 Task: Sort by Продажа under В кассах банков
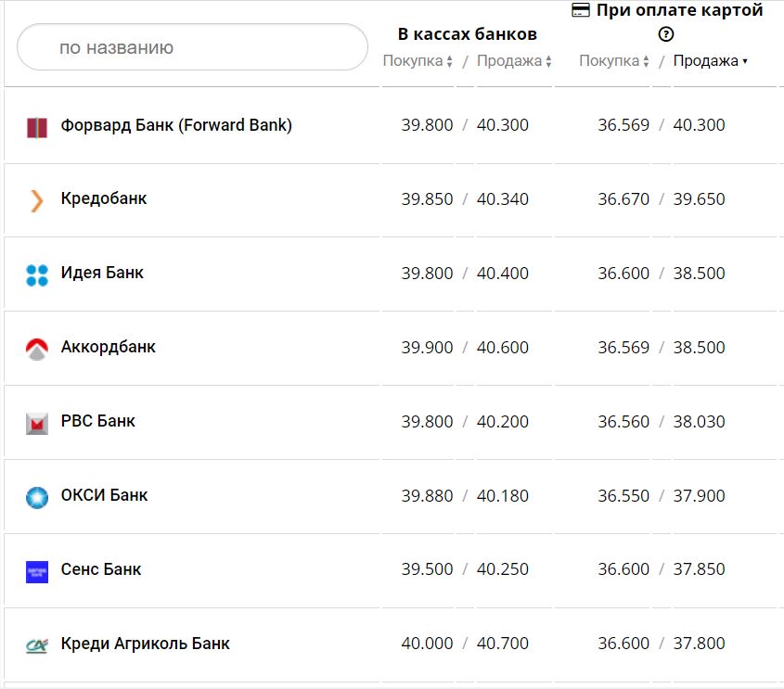pyautogui.click(x=514, y=61)
